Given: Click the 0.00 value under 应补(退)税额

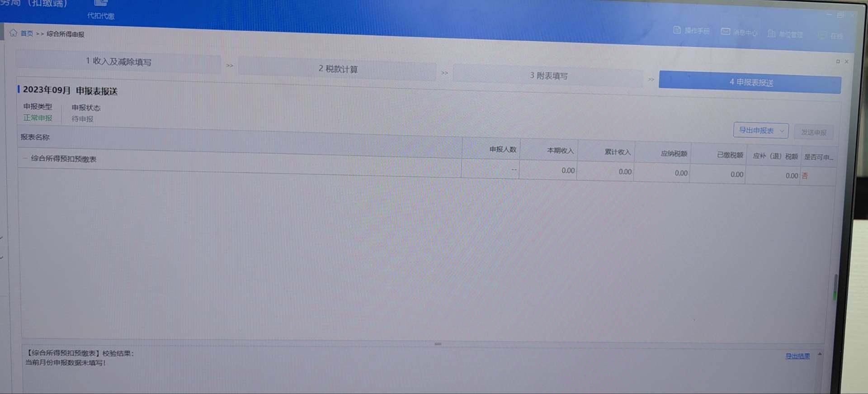Looking at the screenshot, I should click(x=792, y=176).
